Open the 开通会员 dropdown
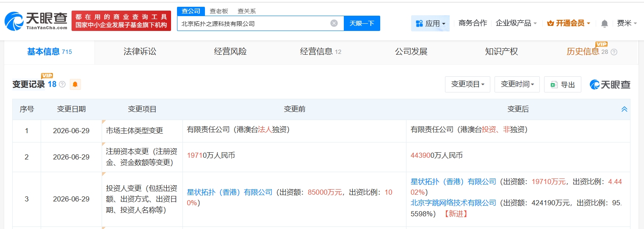The image size is (644, 229). [x=569, y=23]
